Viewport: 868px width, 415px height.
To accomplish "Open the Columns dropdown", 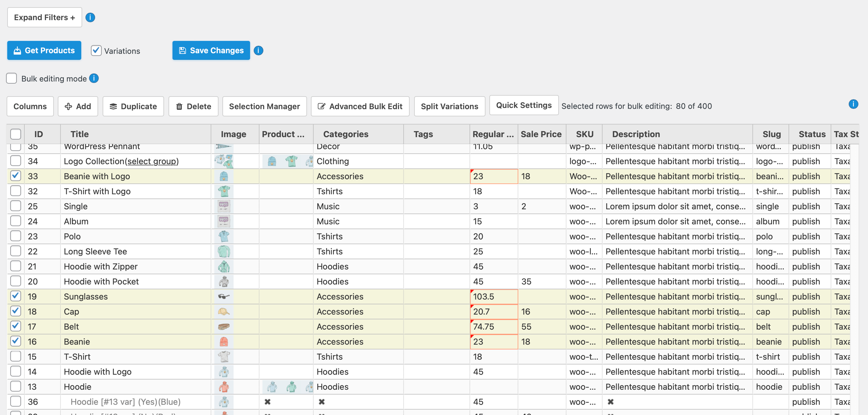I will [30, 106].
